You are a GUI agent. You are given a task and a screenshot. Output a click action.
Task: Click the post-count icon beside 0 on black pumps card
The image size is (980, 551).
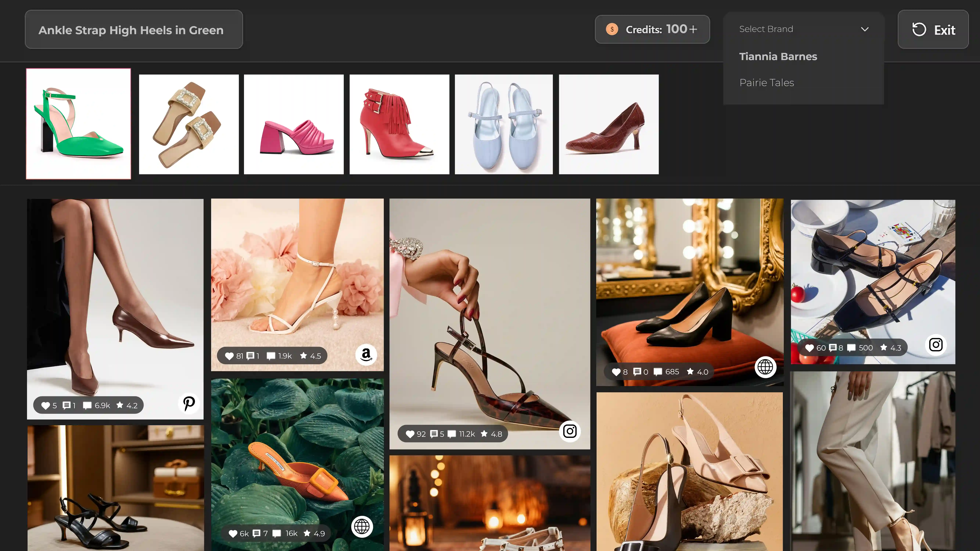tap(637, 372)
